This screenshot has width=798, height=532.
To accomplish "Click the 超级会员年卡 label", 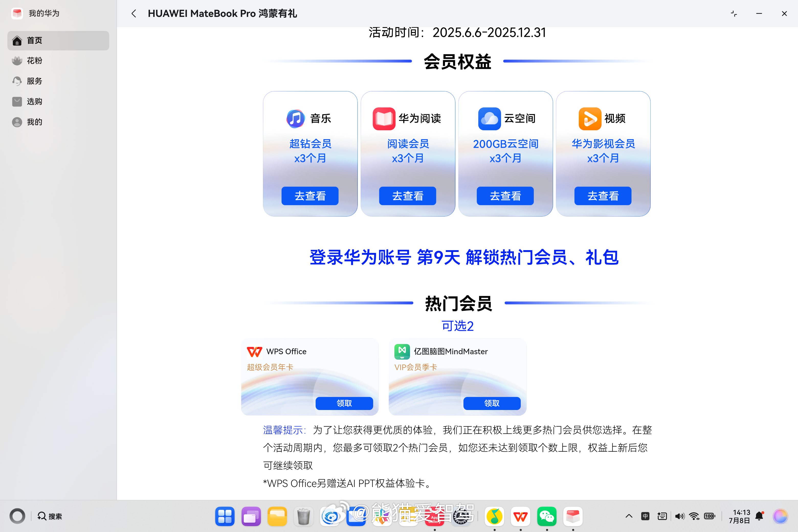I will (270, 367).
